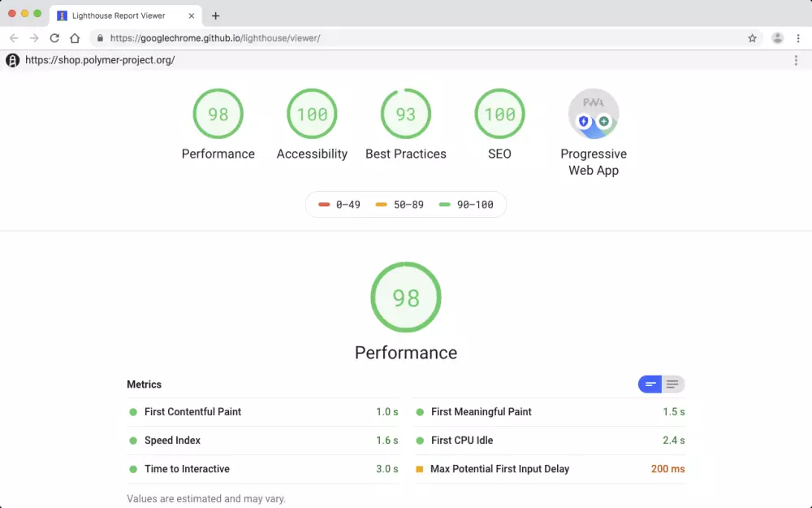The width and height of the screenshot is (812, 508).
Task: Click the First Meaningful Paint metric label
Action: point(482,412)
